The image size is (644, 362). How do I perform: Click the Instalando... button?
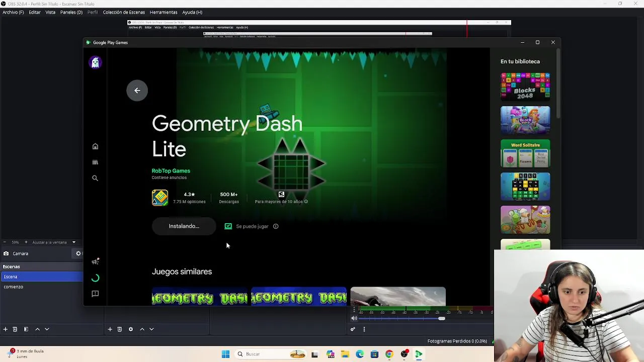[x=184, y=226]
